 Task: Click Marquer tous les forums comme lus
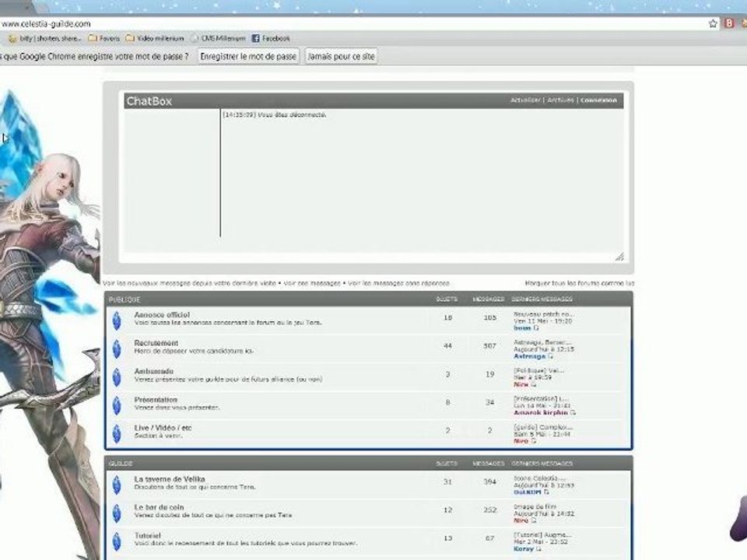tap(579, 283)
